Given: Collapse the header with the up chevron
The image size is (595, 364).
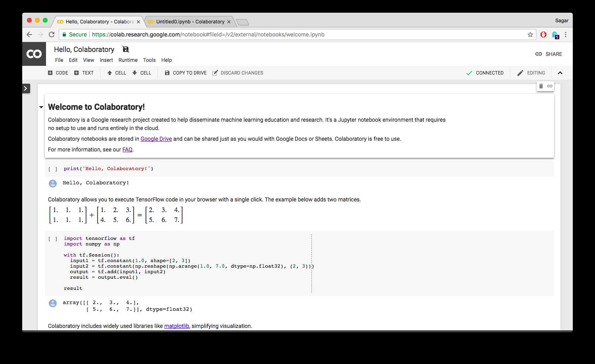Looking at the screenshot, I should (x=560, y=73).
